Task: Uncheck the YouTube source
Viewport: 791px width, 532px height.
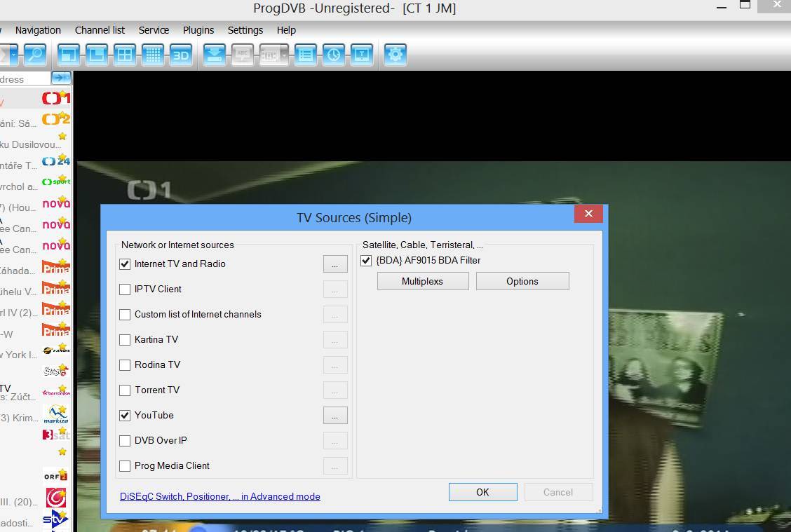Action: coord(125,416)
